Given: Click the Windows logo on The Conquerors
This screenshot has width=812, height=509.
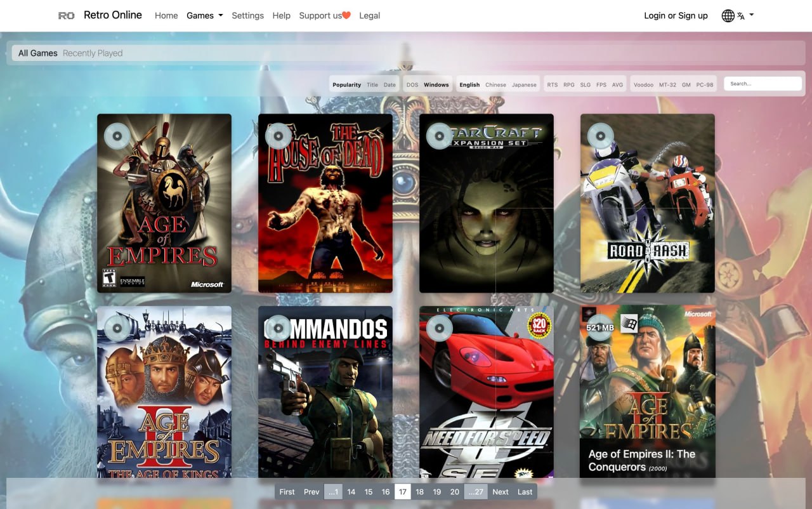Looking at the screenshot, I should coord(629,323).
